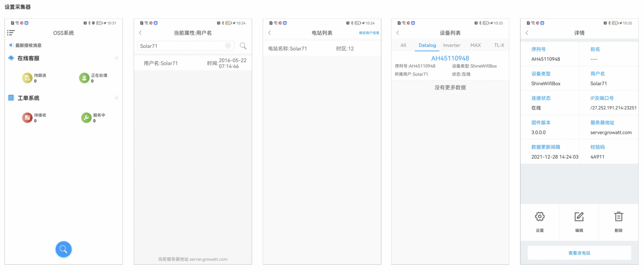The width and height of the screenshot is (644, 273).
Task: Expand the 在线客服 section arrow
Action: coord(116,58)
